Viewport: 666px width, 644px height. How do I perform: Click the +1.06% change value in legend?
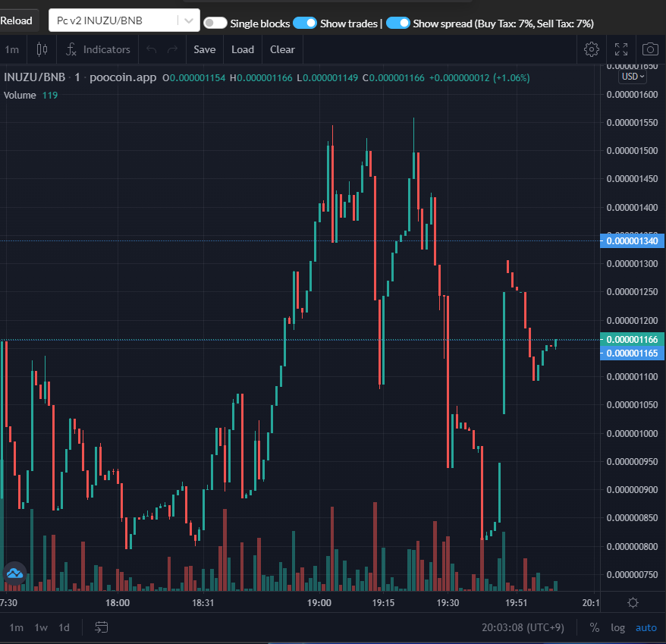click(511, 77)
